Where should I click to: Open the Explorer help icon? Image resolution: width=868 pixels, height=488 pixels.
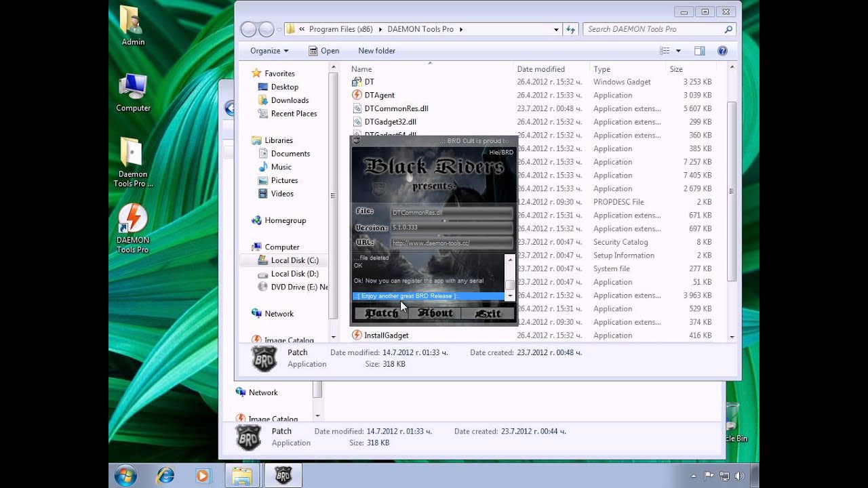[x=722, y=51]
